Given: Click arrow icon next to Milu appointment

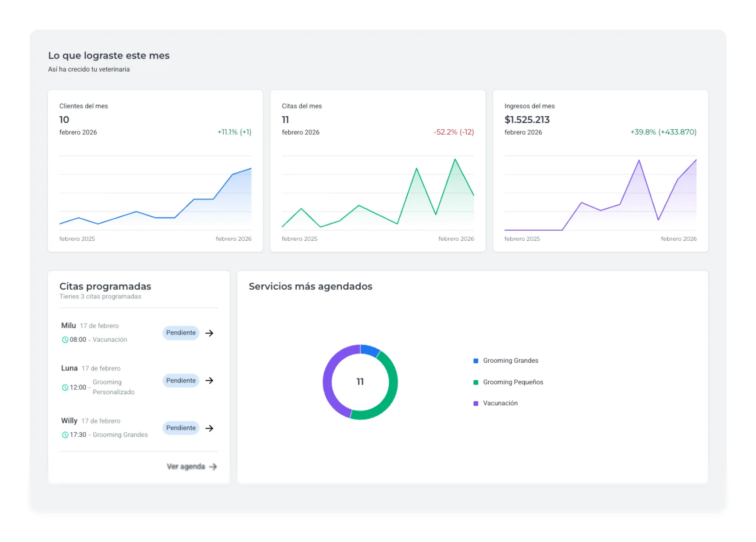Looking at the screenshot, I should (x=209, y=333).
